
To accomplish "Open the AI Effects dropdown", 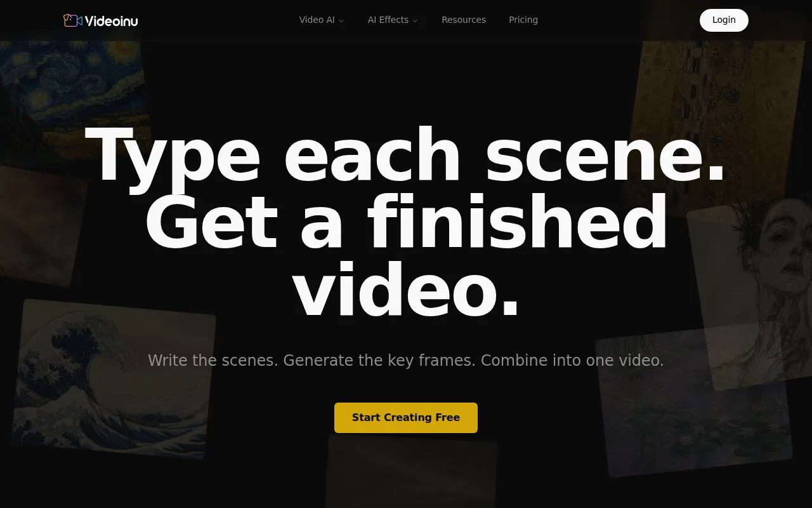I will (x=393, y=20).
